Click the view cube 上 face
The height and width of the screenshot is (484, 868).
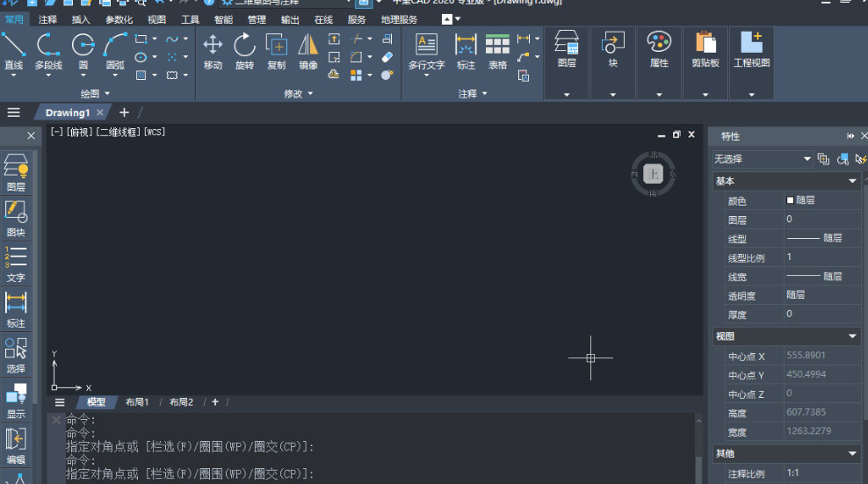pyautogui.click(x=654, y=174)
